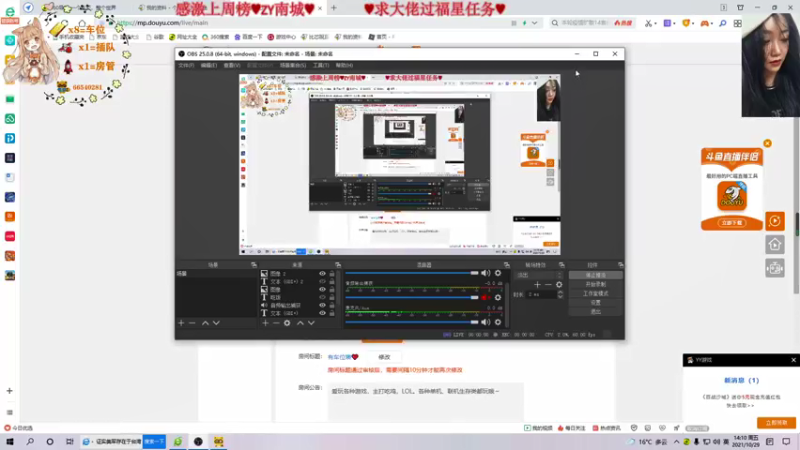This screenshot has width=800, height=450.
Task: Open 设置 from the OBS Controls panel
Action: click(x=595, y=303)
